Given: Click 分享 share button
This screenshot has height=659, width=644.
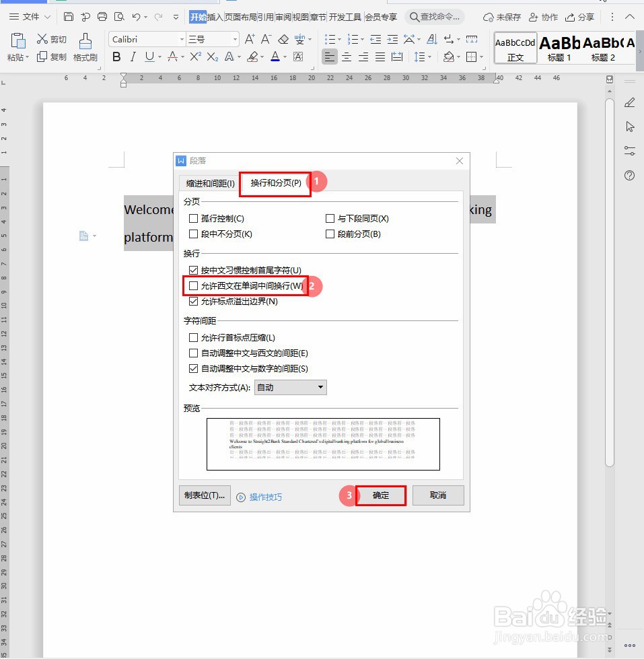Looking at the screenshot, I should 579,18.
